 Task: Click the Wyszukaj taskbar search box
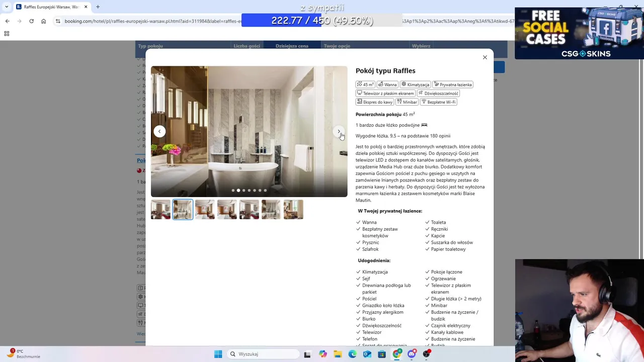pyautogui.click(x=262, y=354)
